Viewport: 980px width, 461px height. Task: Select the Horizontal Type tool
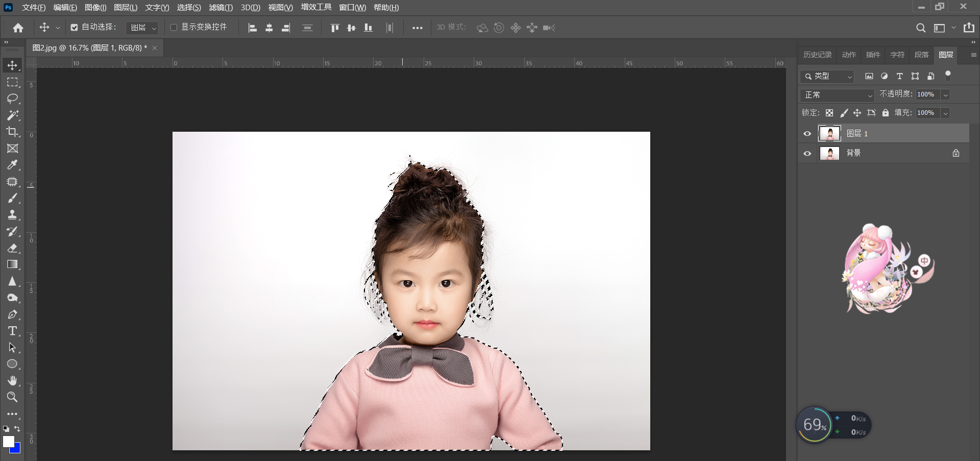coord(13,331)
